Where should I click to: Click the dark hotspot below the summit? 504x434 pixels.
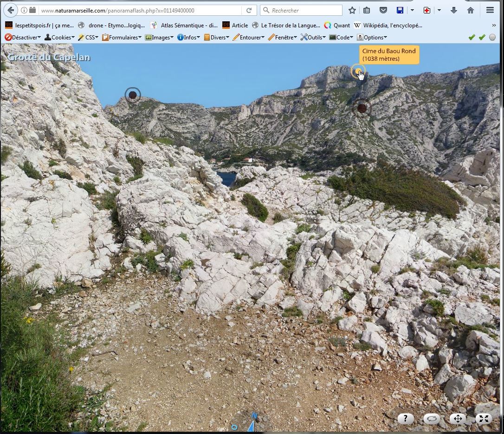(x=362, y=108)
